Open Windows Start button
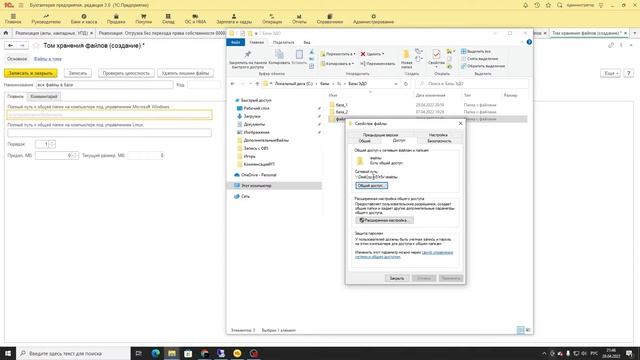 pyautogui.click(x=8, y=353)
